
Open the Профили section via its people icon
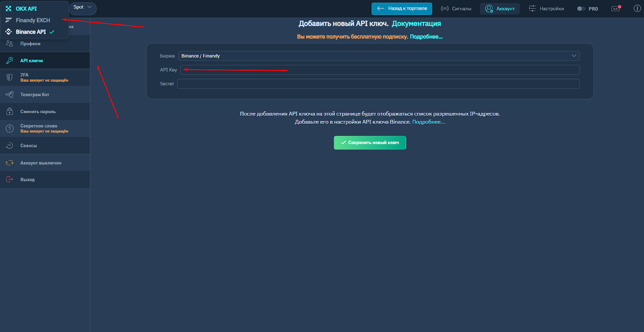coord(10,44)
